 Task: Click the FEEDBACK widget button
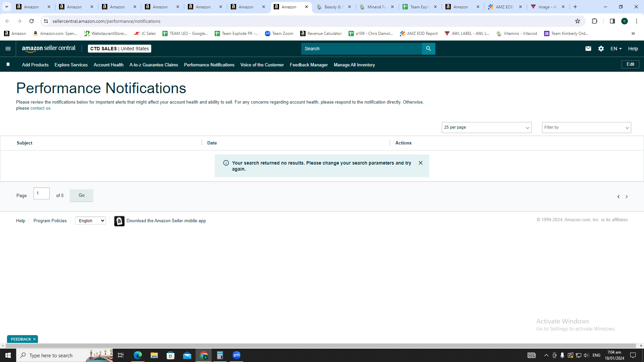[x=21, y=339]
